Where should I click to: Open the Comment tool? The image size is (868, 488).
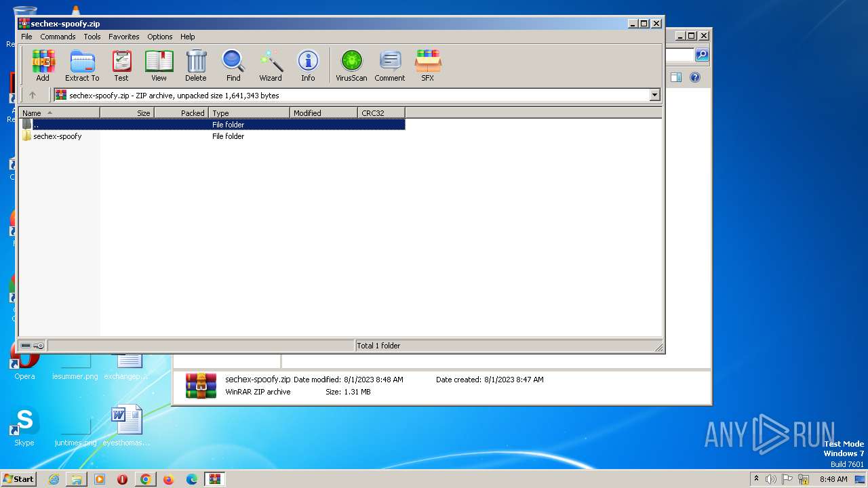click(390, 66)
